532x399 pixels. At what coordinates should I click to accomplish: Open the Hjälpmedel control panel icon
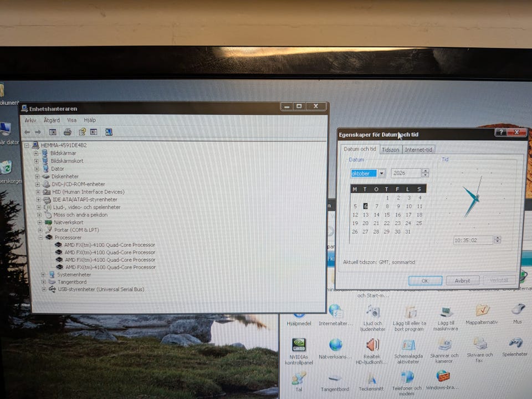tap(299, 319)
